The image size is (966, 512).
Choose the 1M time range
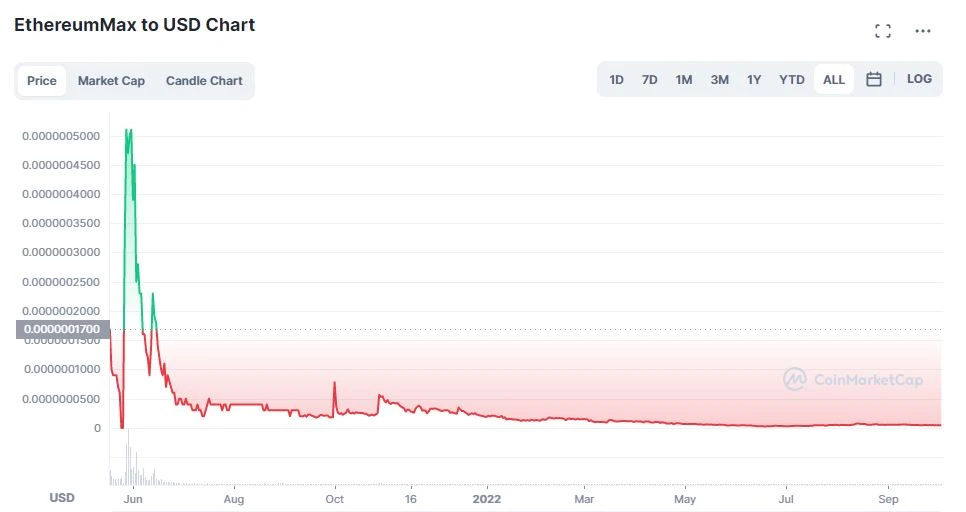point(684,79)
